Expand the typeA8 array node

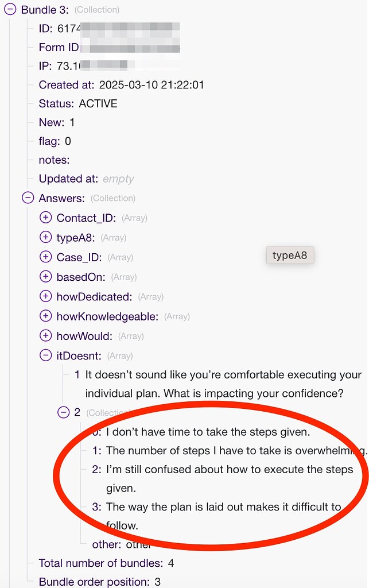click(46, 237)
